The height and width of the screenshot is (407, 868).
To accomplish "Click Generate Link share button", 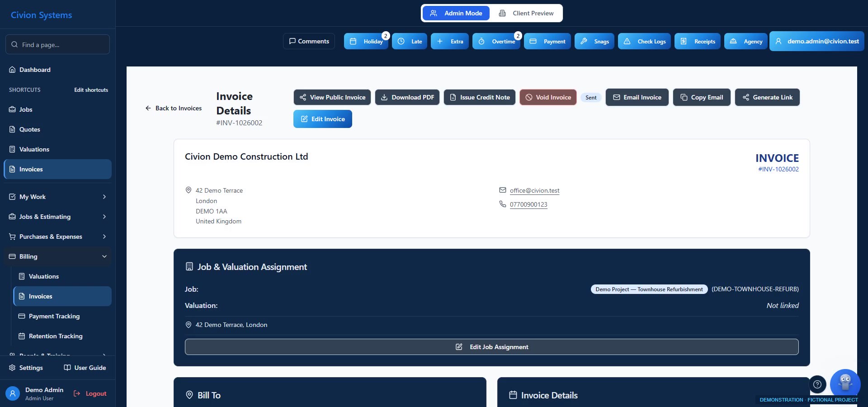I will coord(767,97).
